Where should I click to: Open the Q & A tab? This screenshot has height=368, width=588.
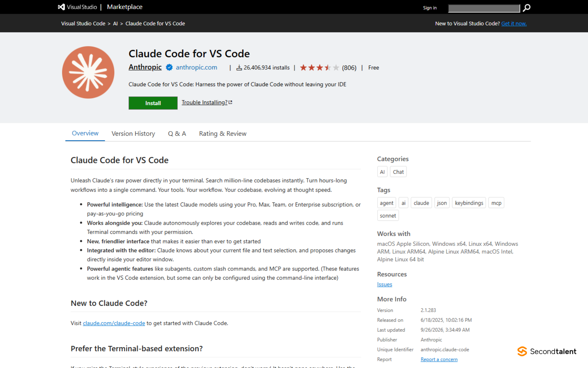[177, 133]
